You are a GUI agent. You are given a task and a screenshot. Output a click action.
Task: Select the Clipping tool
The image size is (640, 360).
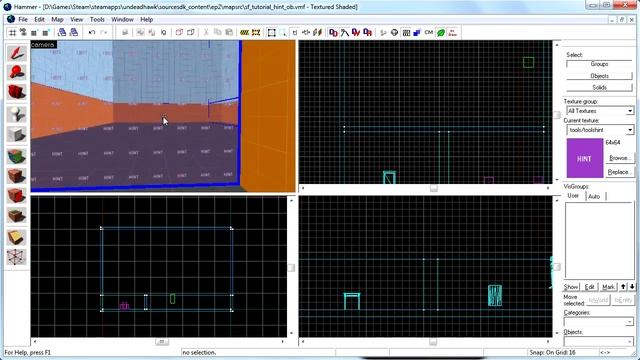16,238
